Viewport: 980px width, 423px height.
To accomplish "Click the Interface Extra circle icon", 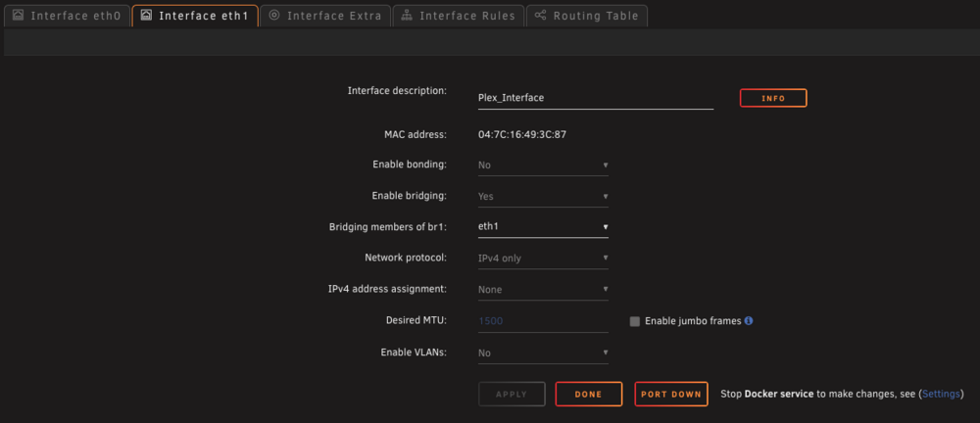I will [x=273, y=15].
